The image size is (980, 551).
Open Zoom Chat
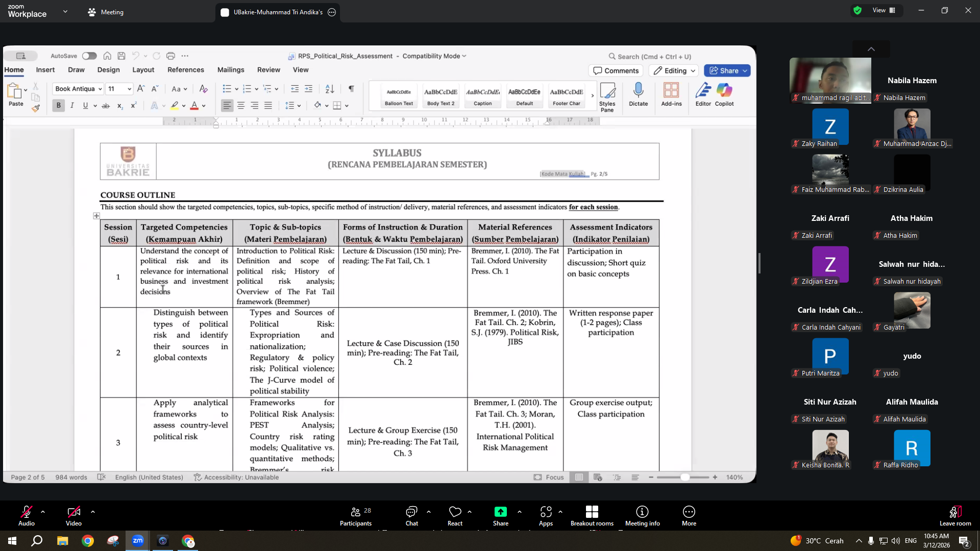pos(411,516)
